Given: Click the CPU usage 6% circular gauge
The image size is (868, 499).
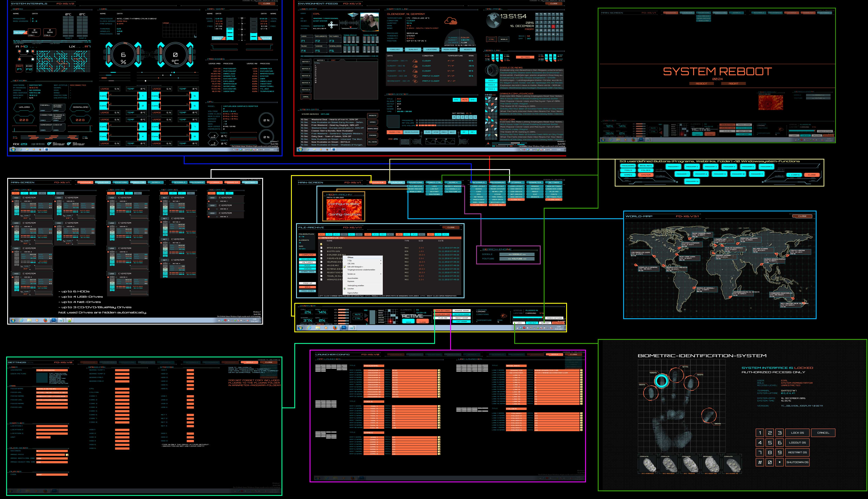Looking at the screenshot, I should (123, 55).
